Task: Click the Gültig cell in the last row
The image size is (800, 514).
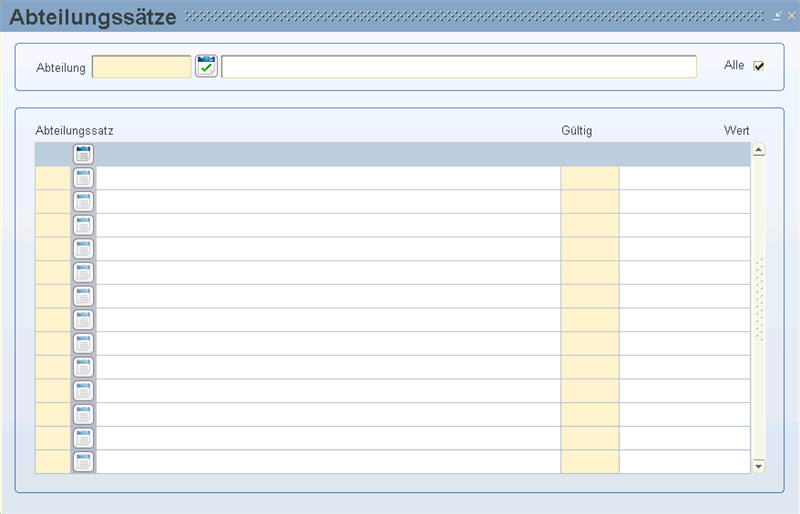Action: point(590,461)
